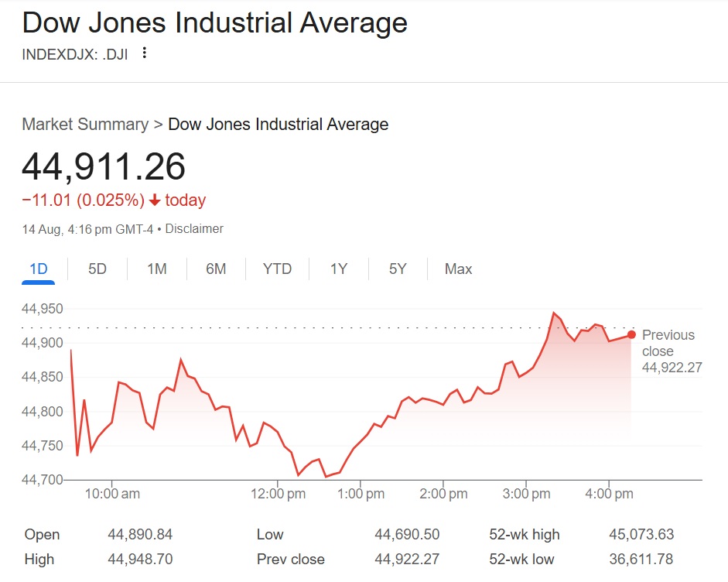Click the Market Summary breadcrumb link
The width and height of the screenshot is (728, 582).
[84, 124]
